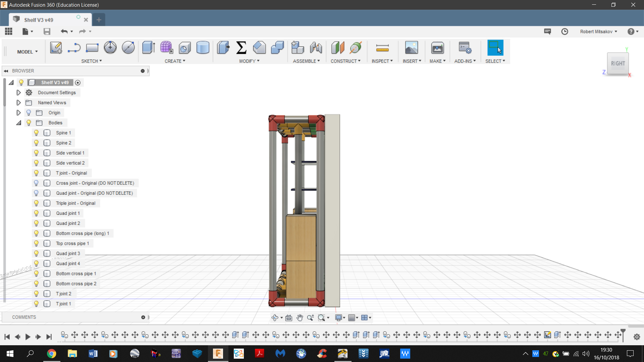Jump to the timeline end
The height and width of the screenshot is (362, 644).
pyautogui.click(x=49, y=337)
